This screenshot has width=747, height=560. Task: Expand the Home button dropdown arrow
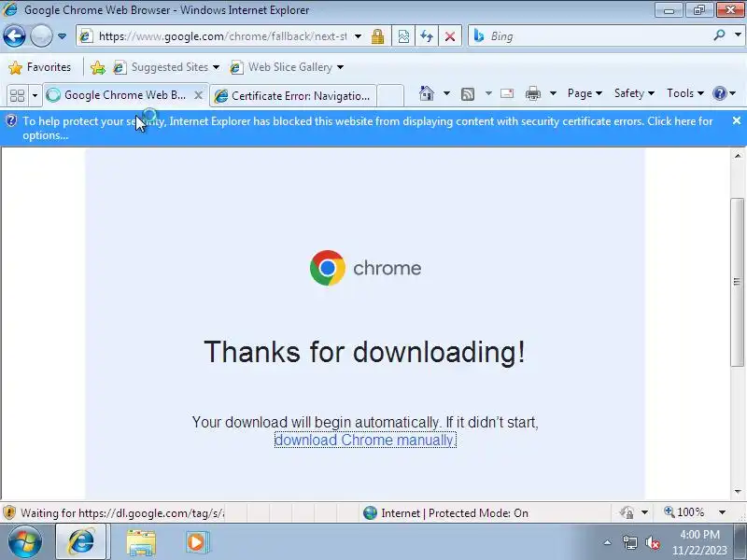(x=446, y=93)
